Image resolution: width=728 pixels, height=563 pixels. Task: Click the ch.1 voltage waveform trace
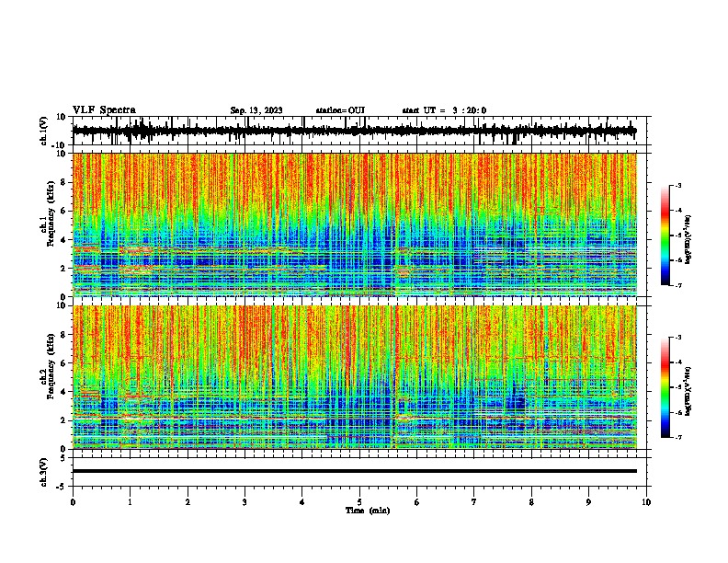point(354,131)
